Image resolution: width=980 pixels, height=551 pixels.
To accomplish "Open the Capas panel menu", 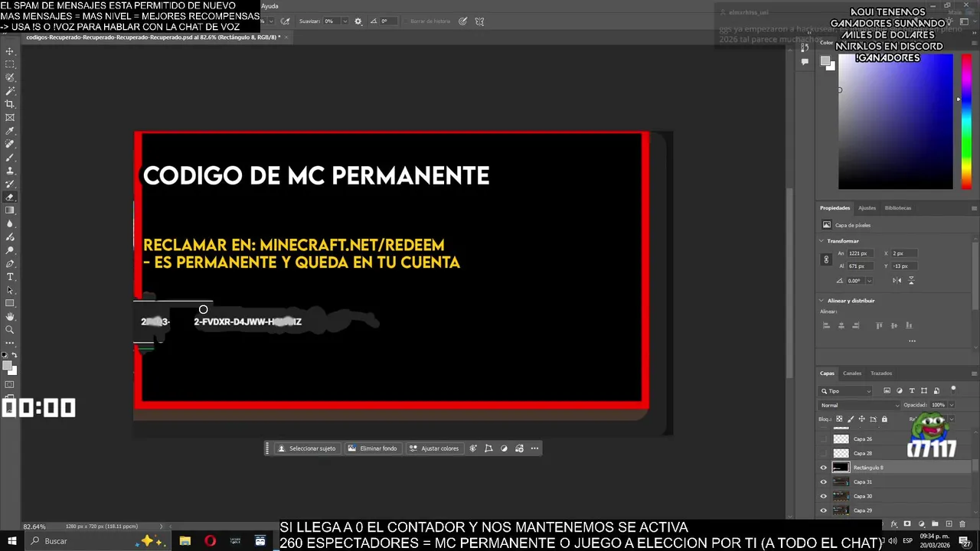I will [974, 373].
